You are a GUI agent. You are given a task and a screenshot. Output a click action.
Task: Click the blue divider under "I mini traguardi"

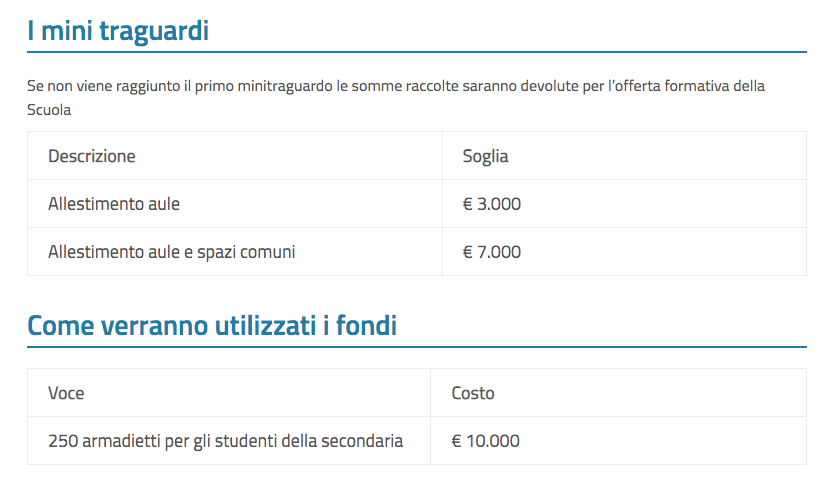(417, 52)
